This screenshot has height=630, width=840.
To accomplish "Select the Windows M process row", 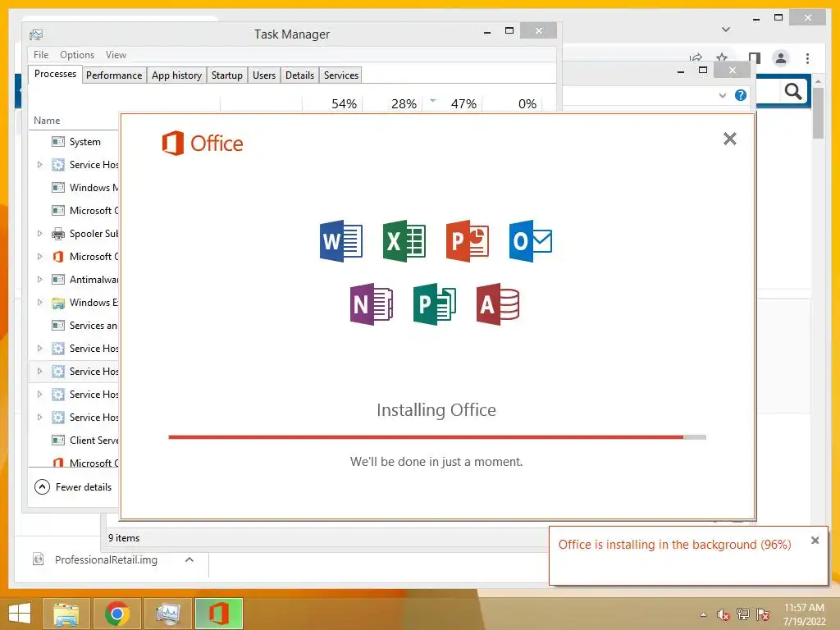I will (74, 188).
